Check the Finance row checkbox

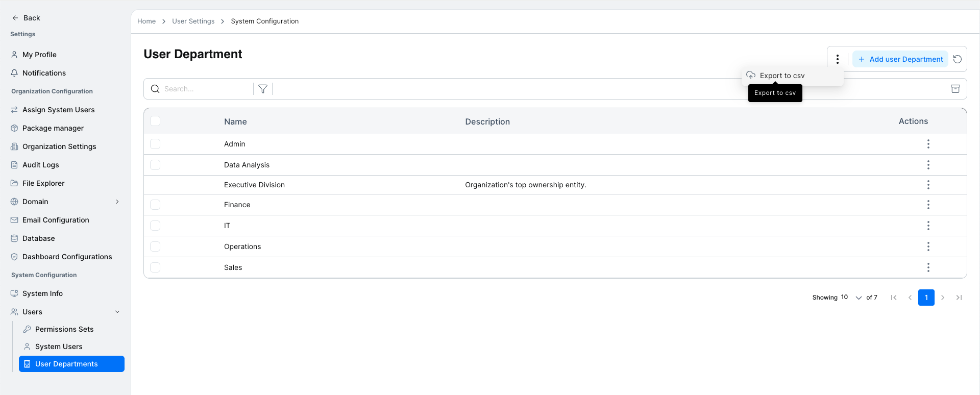tap(155, 205)
